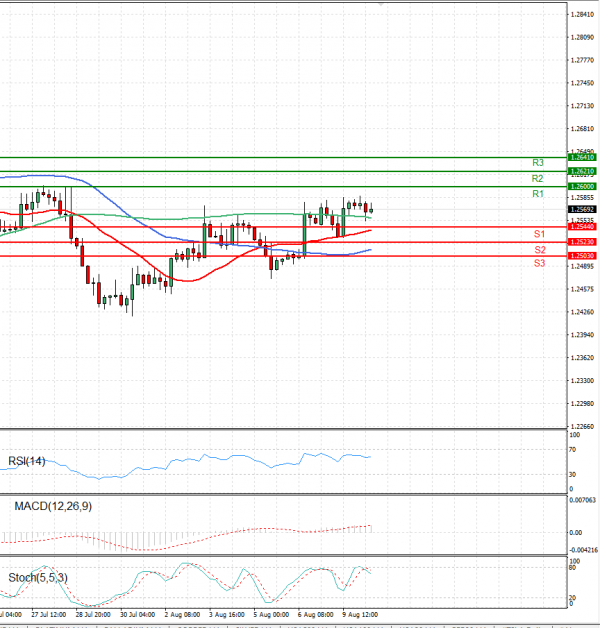Screen dimensions: 600x628
Task: Click the 1.28410 price axis value
Action: point(582,14)
